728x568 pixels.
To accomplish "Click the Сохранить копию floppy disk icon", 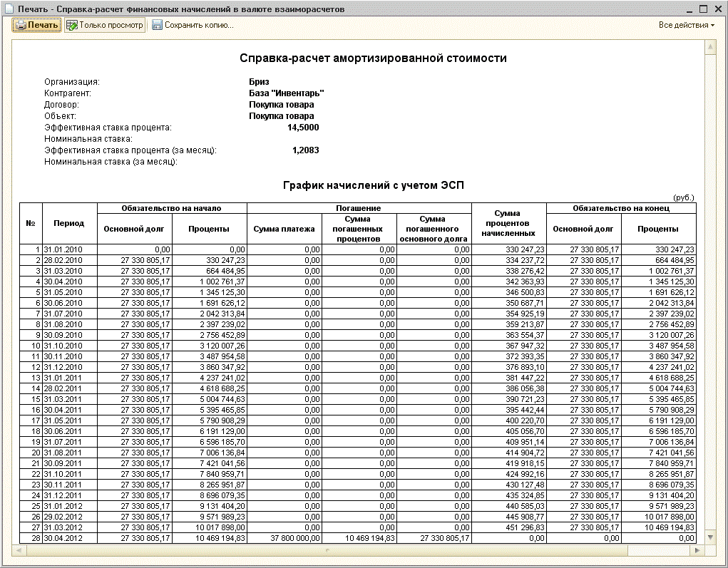I will (157, 26).
